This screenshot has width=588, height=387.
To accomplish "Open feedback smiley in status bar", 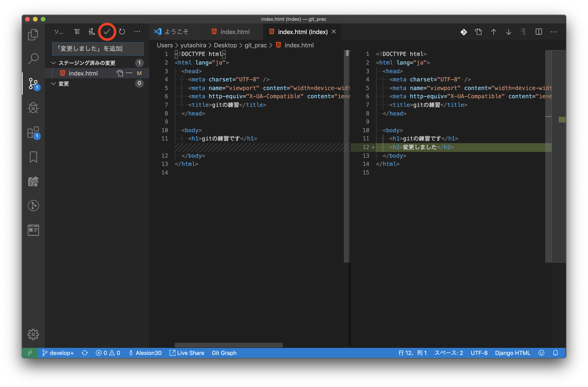I will (541, 353).
